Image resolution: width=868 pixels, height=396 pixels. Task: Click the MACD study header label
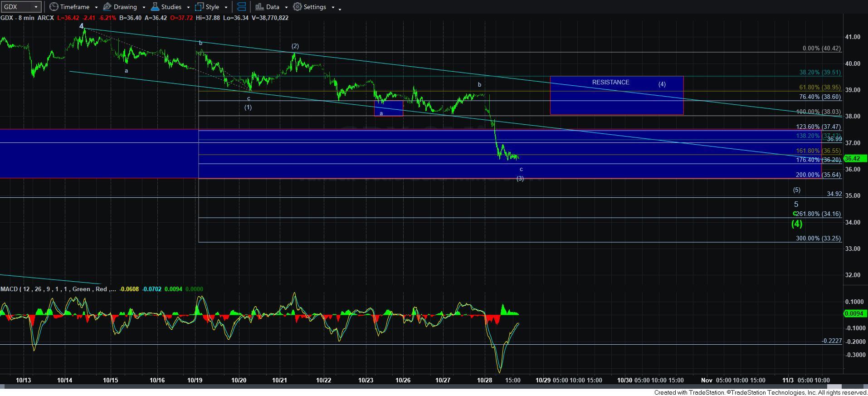click(x=58, y=289)
